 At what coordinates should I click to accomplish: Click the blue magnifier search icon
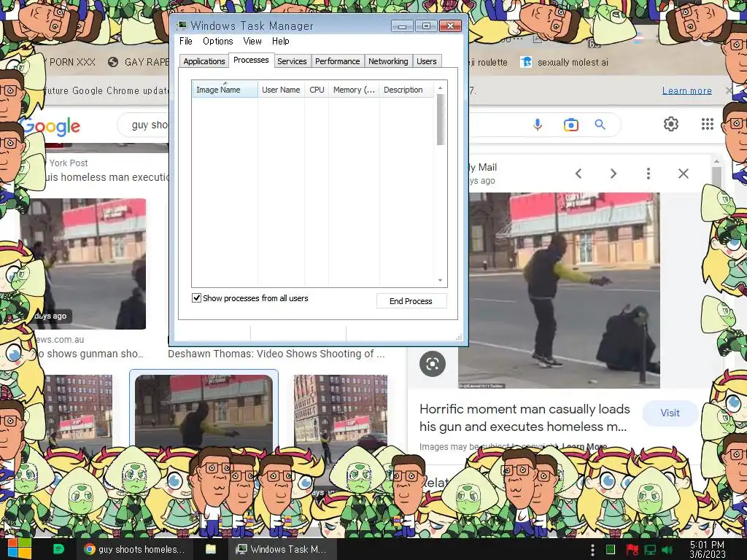(600, 125)
